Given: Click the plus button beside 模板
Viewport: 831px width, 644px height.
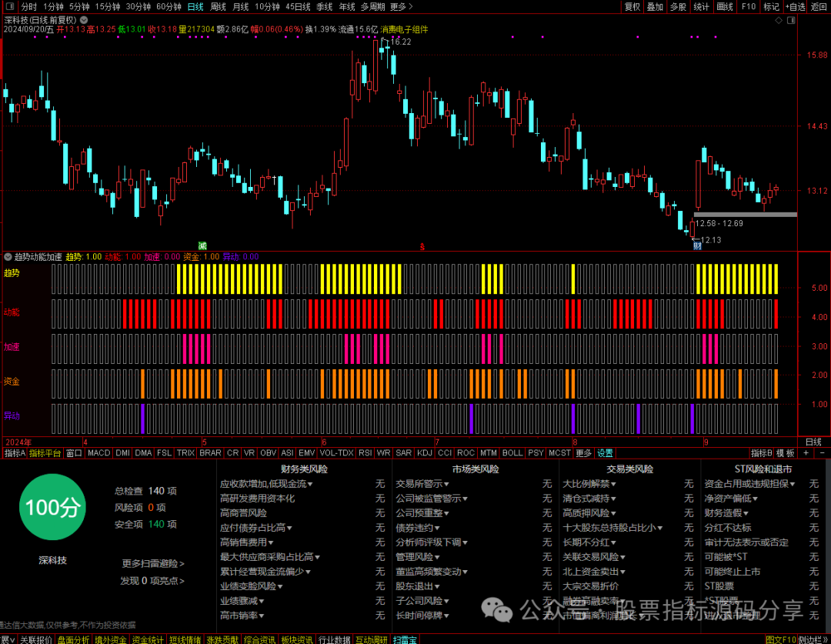Looking at the screenshot, I should pyautogui.click(x=806, y=453).
